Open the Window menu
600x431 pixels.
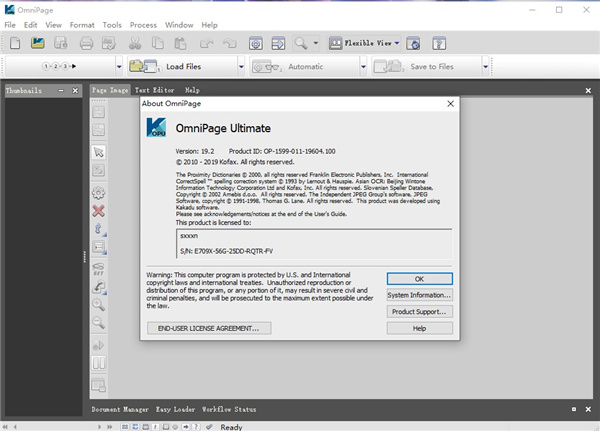click(x=179, y=25)
